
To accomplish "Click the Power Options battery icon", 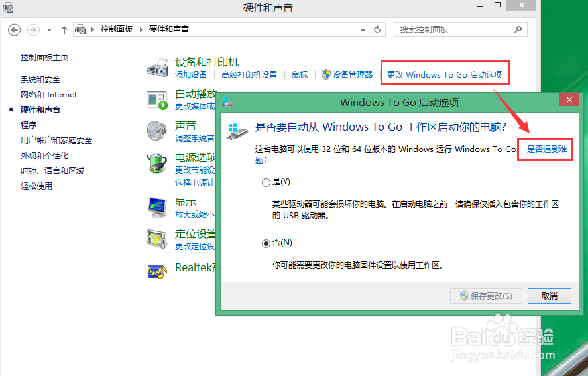I will [x=156, y=163].
